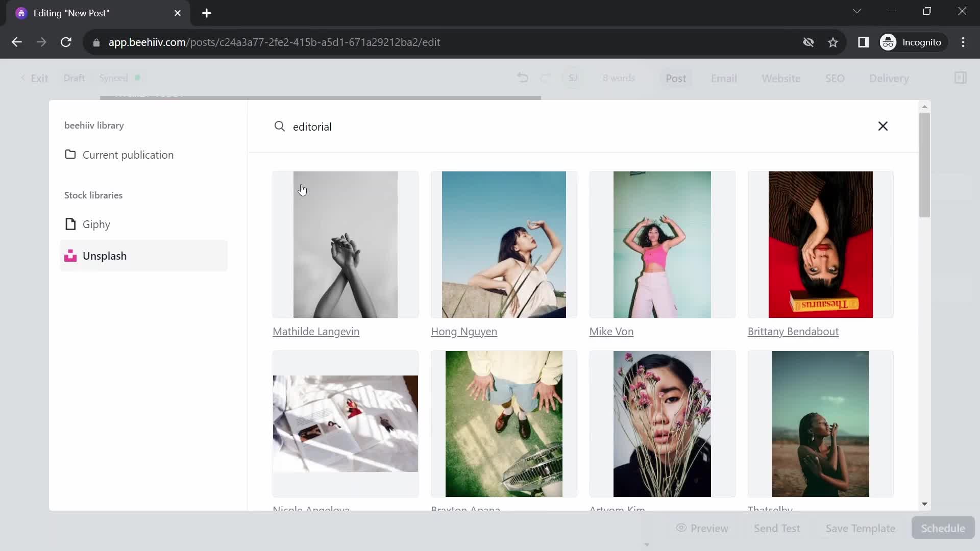Image resolution: width=980 pixels, height=551 pixels.
Task: Click the Current publication folder icon
Action: click(70, 155)
